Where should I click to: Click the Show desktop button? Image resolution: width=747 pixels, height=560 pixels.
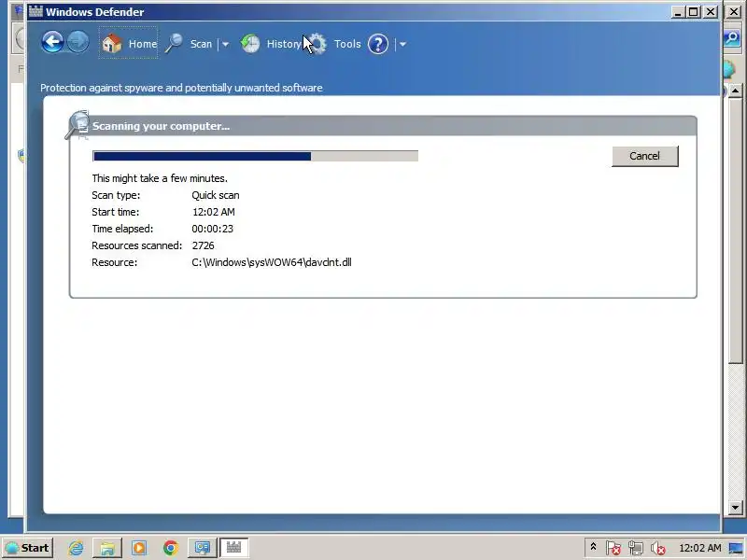pos(736,548)
